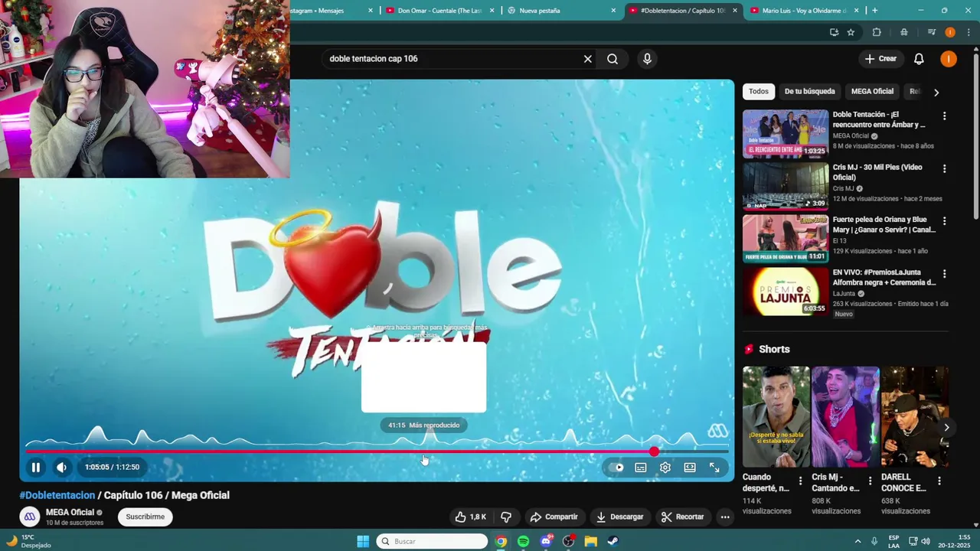Image resolution: width=980 pixels, height=551 pixels.
Task: Open Discord from the taskbar
Action: [546, 541]
